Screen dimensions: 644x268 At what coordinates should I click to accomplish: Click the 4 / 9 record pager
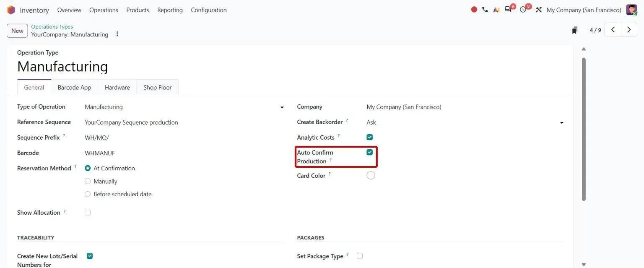595,30
